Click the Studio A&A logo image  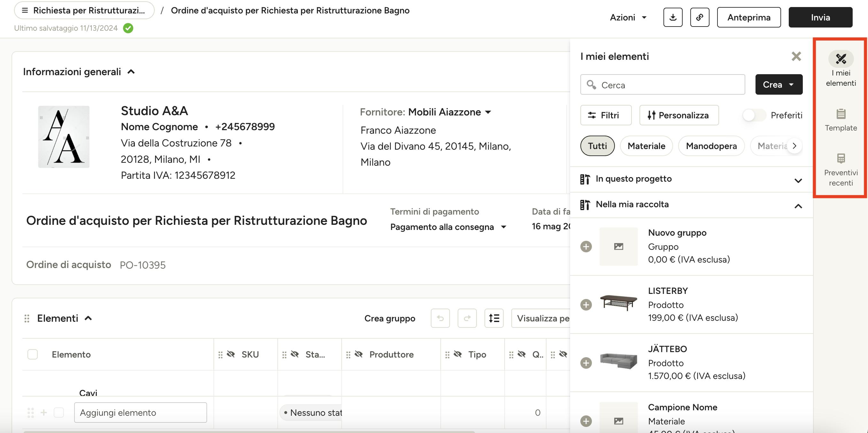point(64,137)
